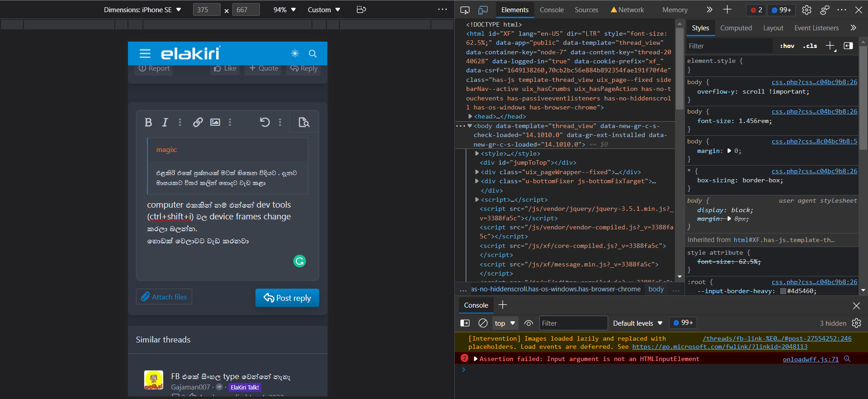
Task: Insert a link in the reply editor
Action: tap(198, 122)
